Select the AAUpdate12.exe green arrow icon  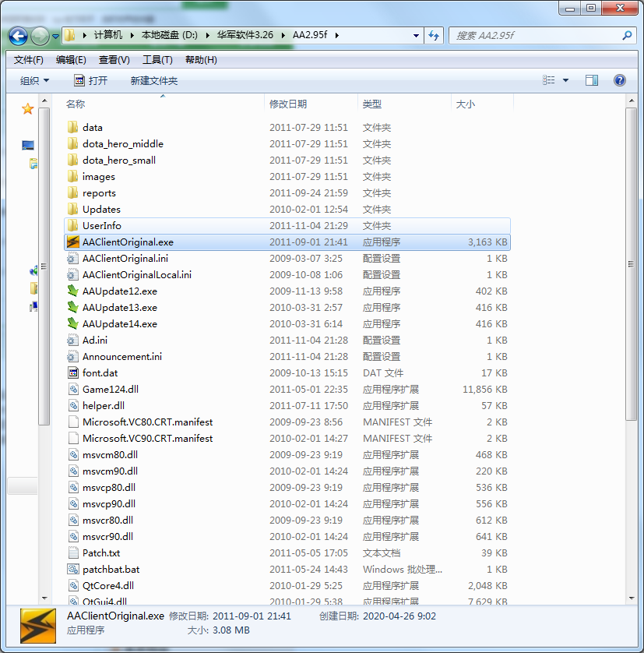click(x=73, y=291)
